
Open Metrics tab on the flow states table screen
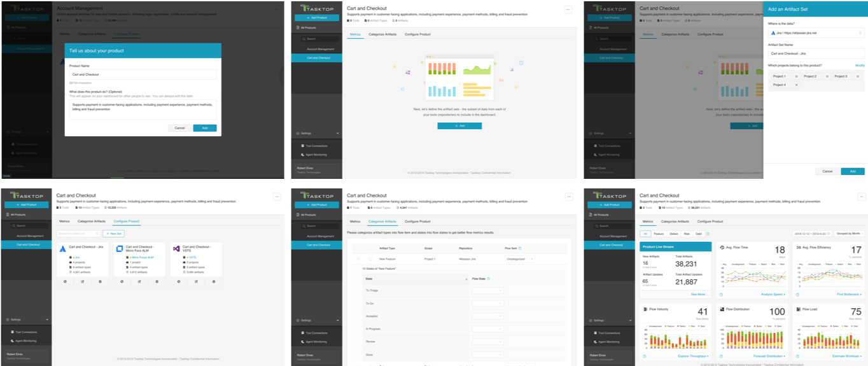(x=355, y=222)
